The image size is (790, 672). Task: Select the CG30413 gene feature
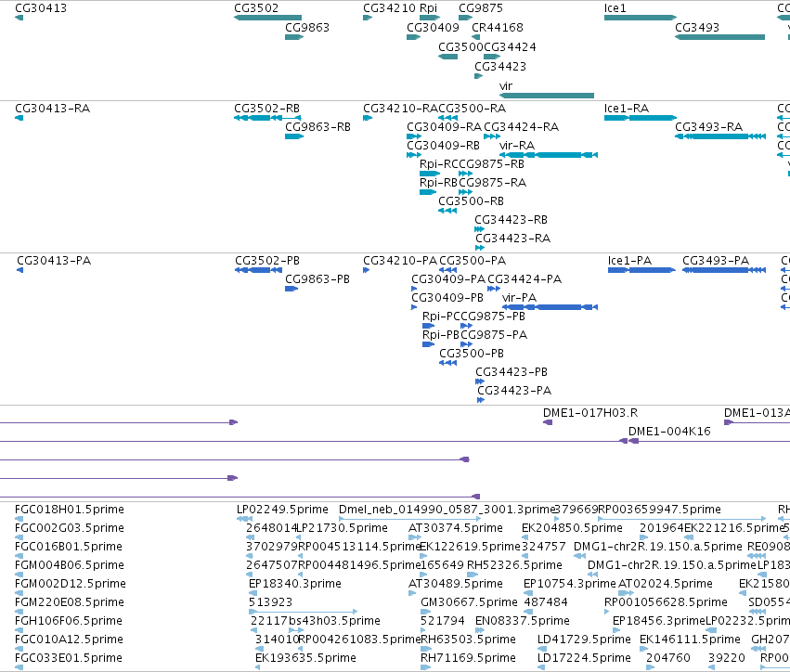(x=19, y=18)
